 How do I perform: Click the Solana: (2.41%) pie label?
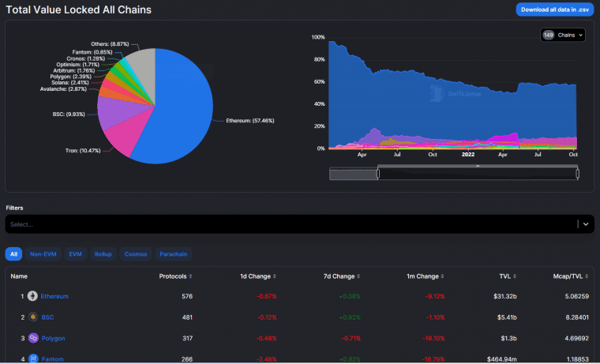pos(70,82)
